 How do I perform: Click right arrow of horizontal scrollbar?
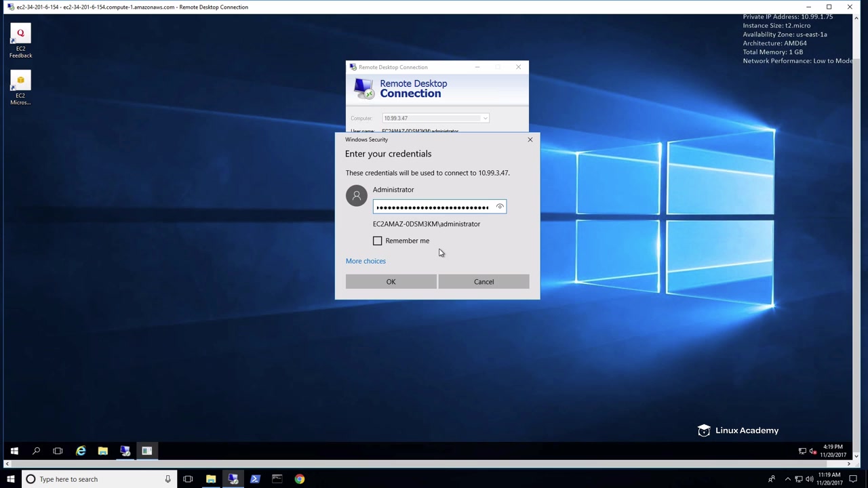click(849, 464)
